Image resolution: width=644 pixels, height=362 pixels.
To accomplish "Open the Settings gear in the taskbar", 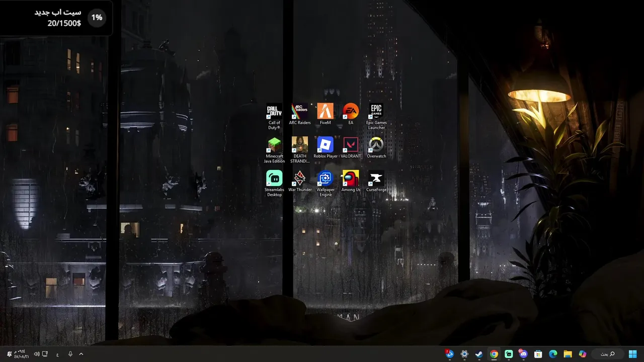I will pos(464,354).
